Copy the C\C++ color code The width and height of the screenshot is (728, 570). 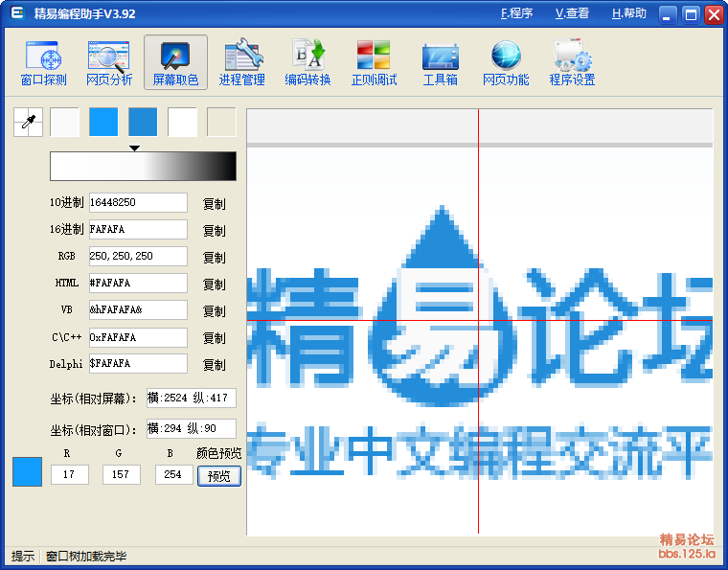point(214,338)
